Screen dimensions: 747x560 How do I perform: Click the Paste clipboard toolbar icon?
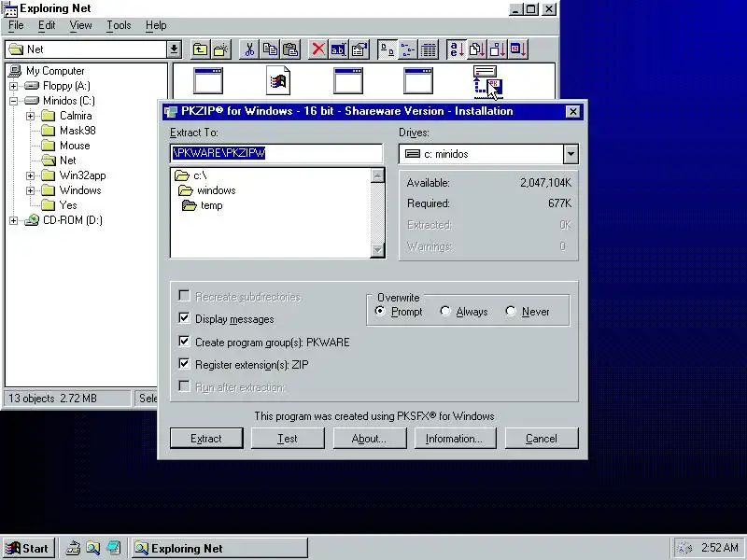(290, 49)
